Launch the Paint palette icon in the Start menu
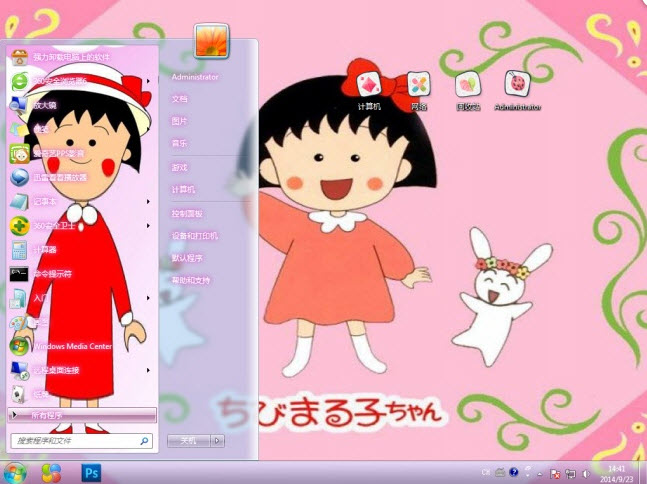The height and width of the screenshot is (484, 647). click(x=18, y=323)
